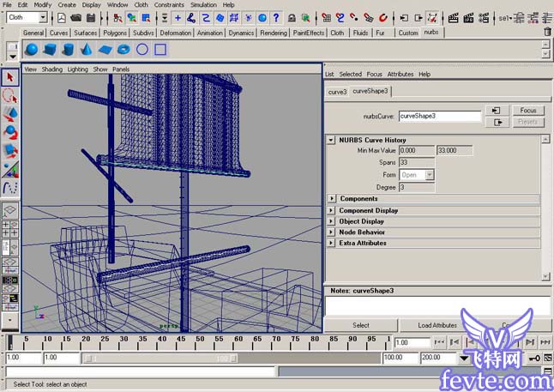The height and width of the screenshot is (392, 554).
Task: Toggle Snap to view planes magnet
Action: coord(369,18)
